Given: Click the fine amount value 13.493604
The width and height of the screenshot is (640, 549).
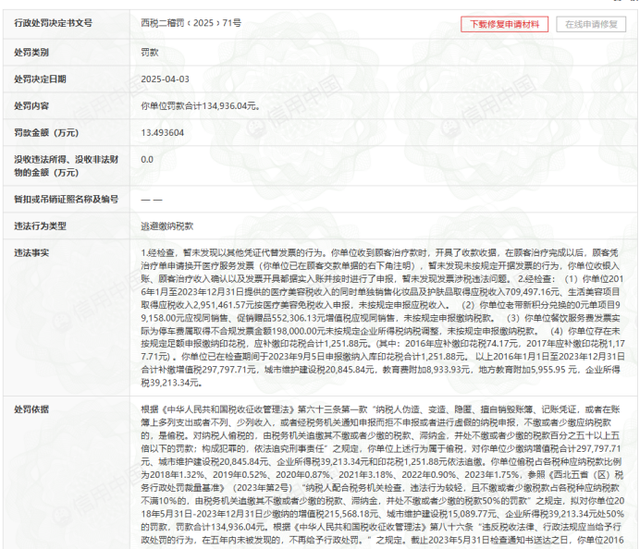Looking at the screenshot, I should click(162, 133).
